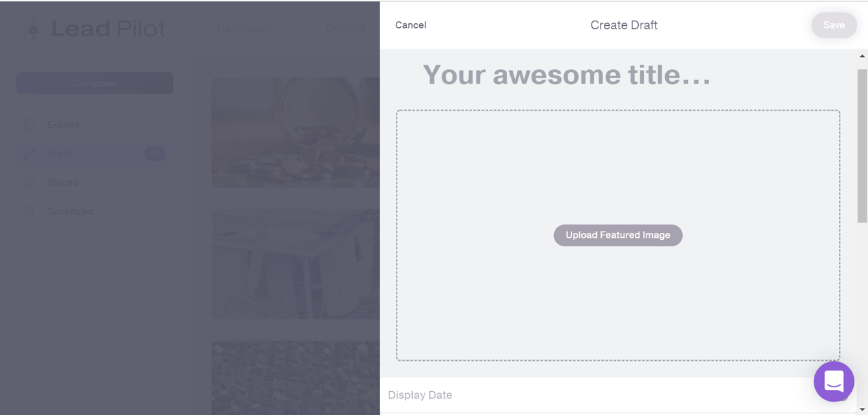Screen dimensions: 868x415
Task: Click the Explore sidebar icon
Action: tap(30, 124)
